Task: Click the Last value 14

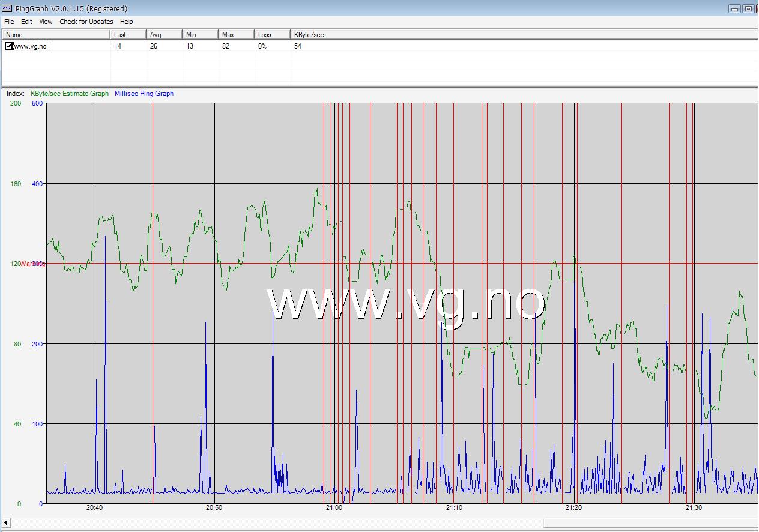Action: point(118,46)
